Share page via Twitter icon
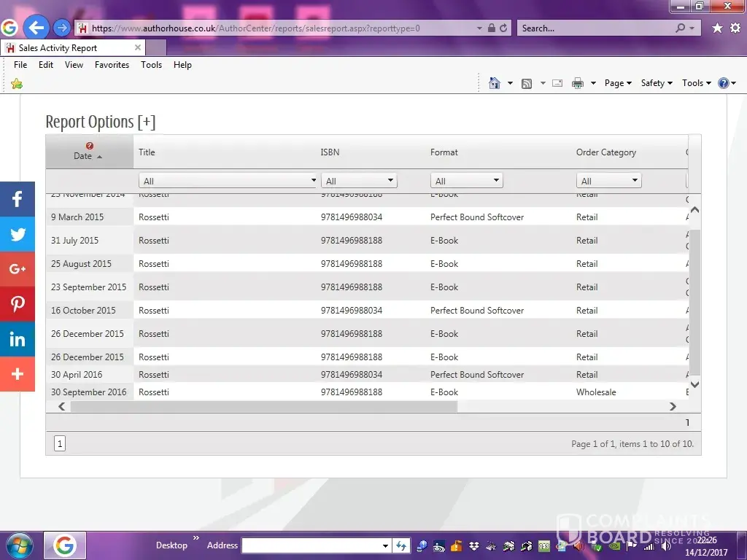Screen dimensions: 747x560 (x=18, y=234)
